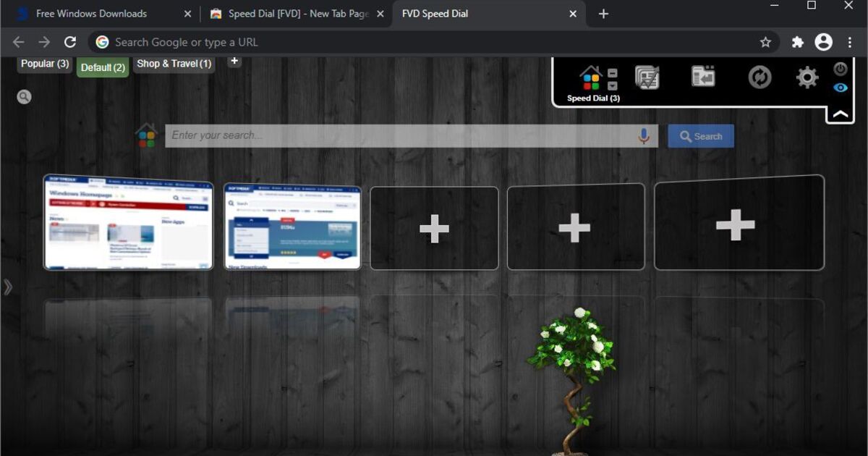
Task: Open the Speed Dial home icon
Action: 591,77
